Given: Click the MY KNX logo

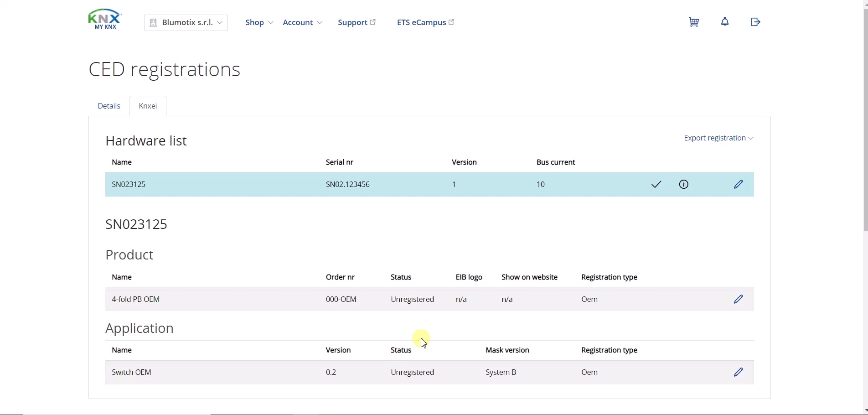Looking at the screenshot, I should click(x=105, y=19).
